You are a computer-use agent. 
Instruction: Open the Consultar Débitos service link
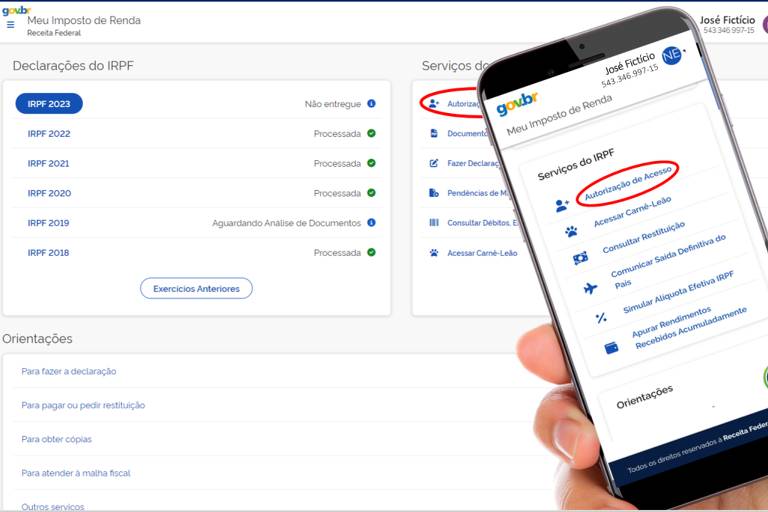[x=482, y=223]
